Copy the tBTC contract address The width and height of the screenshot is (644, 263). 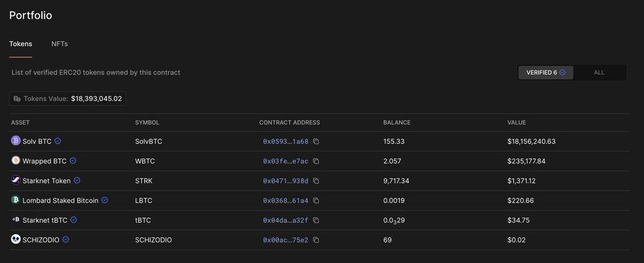click(316, 221)
